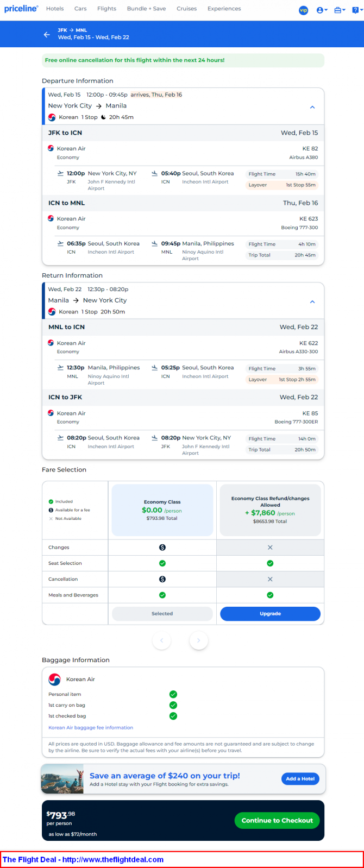Click landing icon beside 08:20p New York
Screen dimensions: 364x868
click(x=155, y=438)
